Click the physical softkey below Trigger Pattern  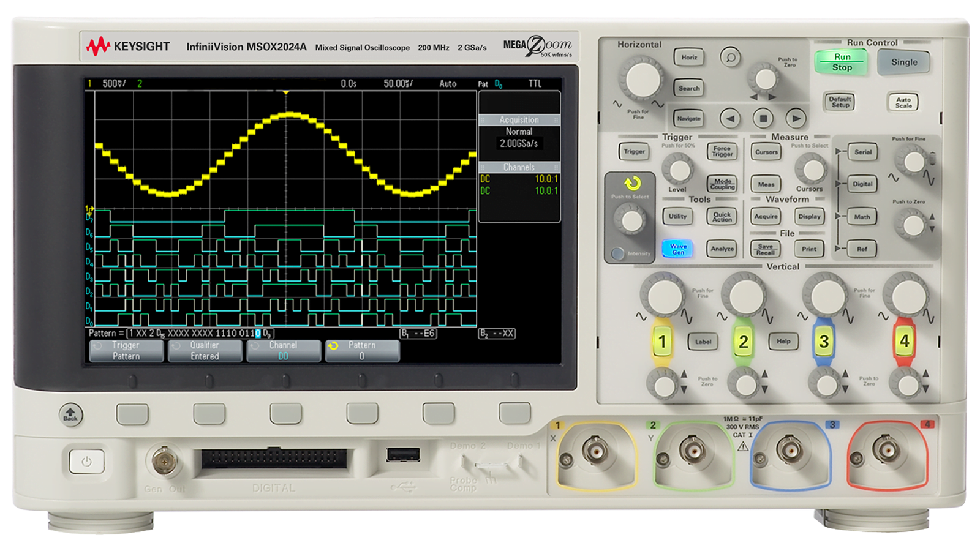pos(132,414)
